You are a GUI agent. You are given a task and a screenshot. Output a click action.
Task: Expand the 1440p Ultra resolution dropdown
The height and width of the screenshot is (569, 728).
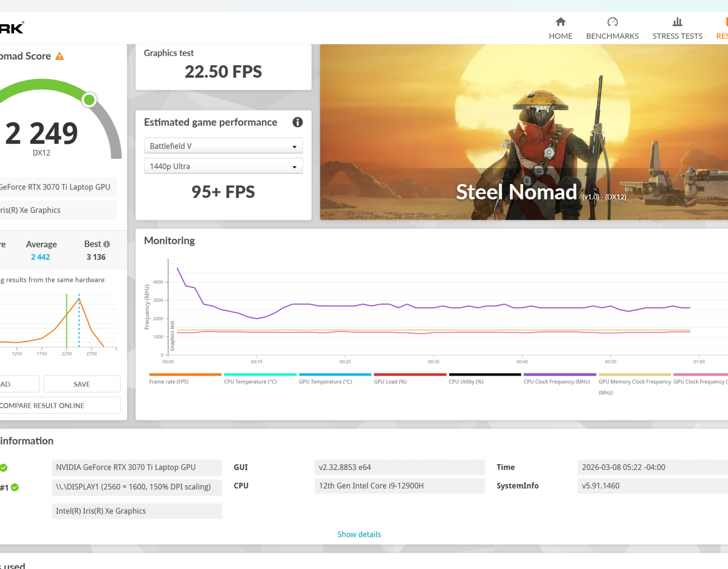pos(223,166)
